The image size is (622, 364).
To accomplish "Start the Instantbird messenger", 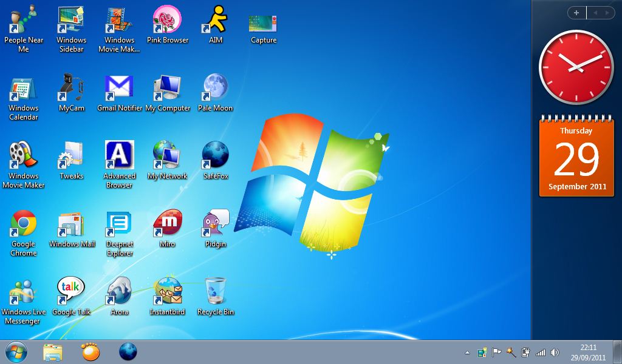I will 168,291.
